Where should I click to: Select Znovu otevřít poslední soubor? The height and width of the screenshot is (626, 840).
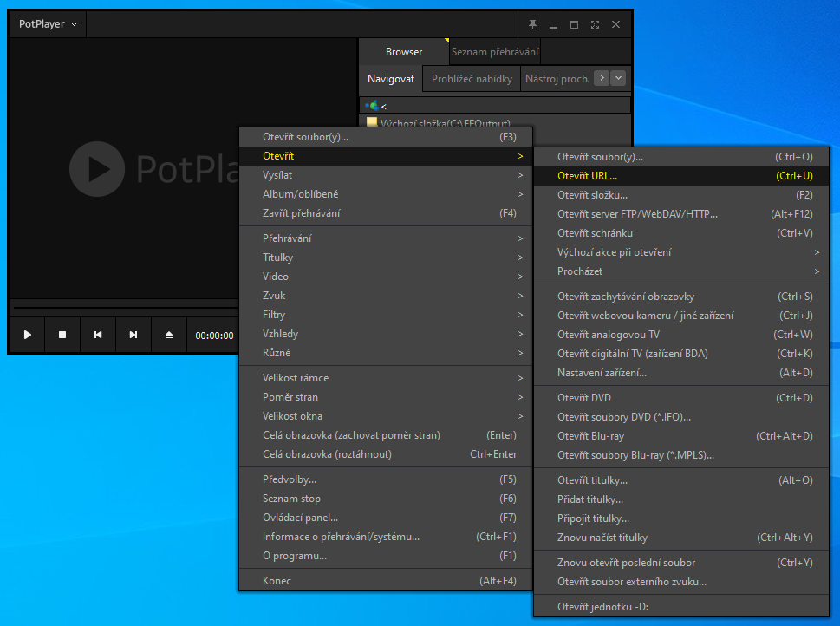(x=681, y=563)
